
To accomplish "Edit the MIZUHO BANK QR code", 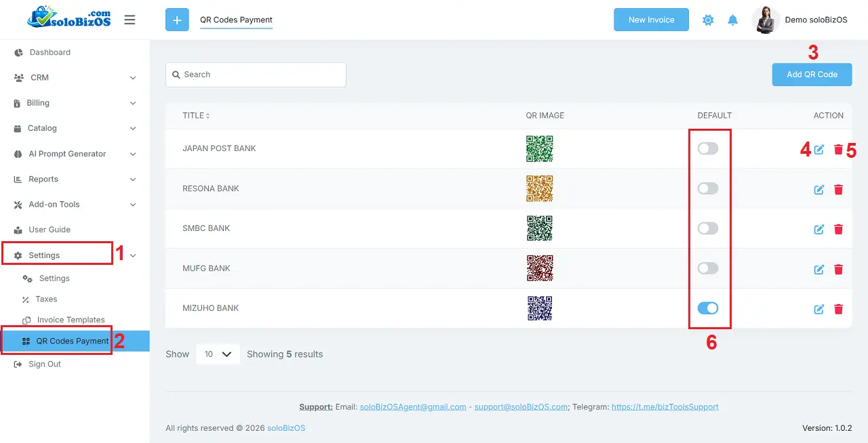I will (819, 310).
